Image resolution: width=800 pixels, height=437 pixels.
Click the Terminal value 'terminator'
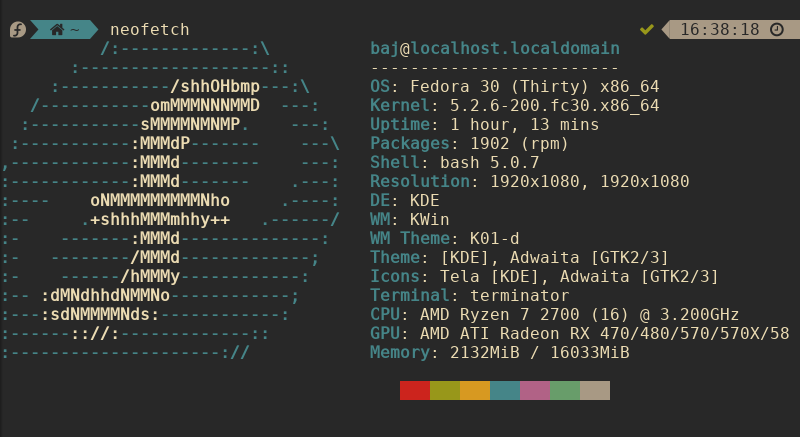click(x=519, y=296)
